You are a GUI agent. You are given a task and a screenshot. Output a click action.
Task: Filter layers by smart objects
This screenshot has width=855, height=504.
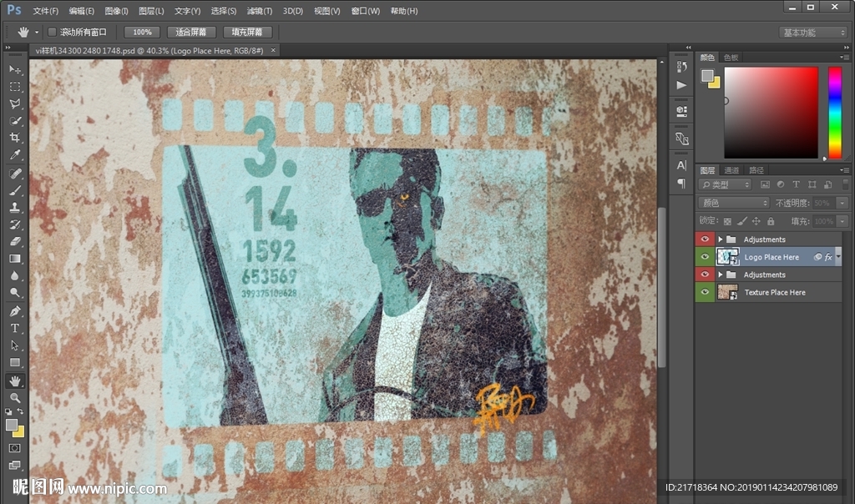pos(827,184)
